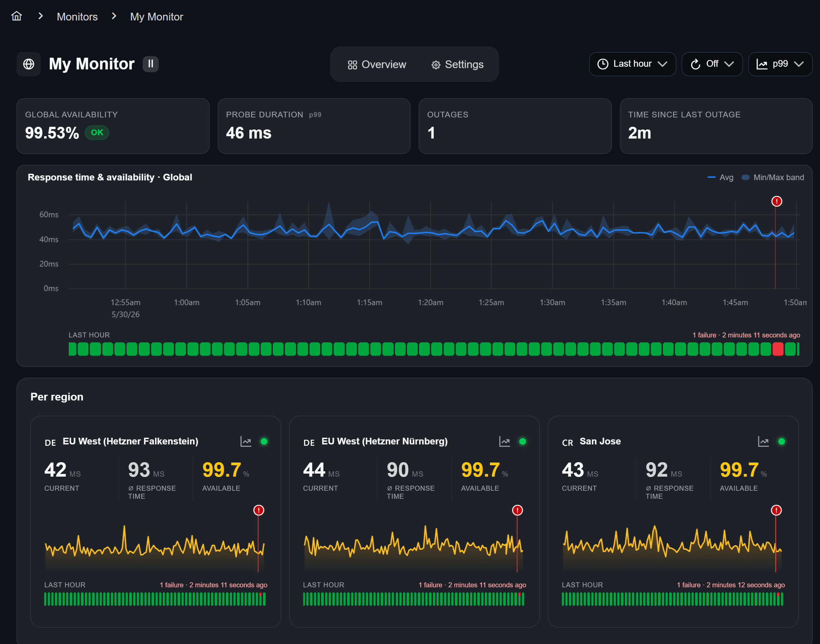
Task: Click the outage marker on the global chart
Action: pos(776,201)
